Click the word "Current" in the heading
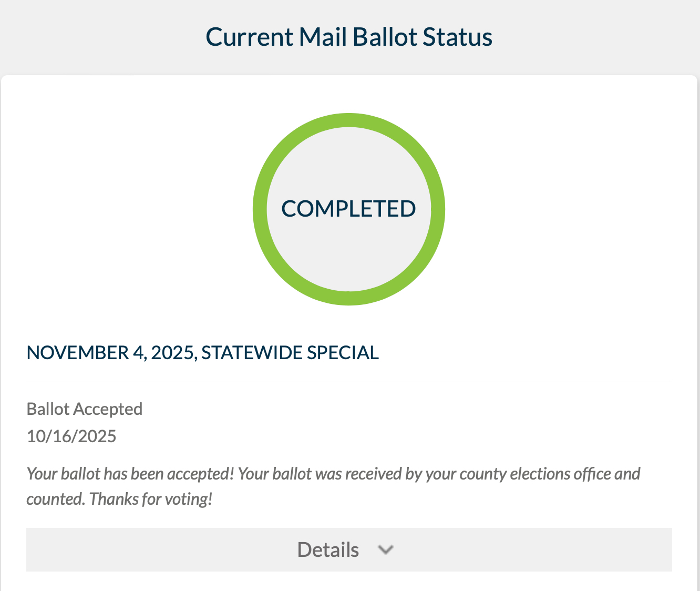Screen dimensions: 700x591 tap(249, 37)
